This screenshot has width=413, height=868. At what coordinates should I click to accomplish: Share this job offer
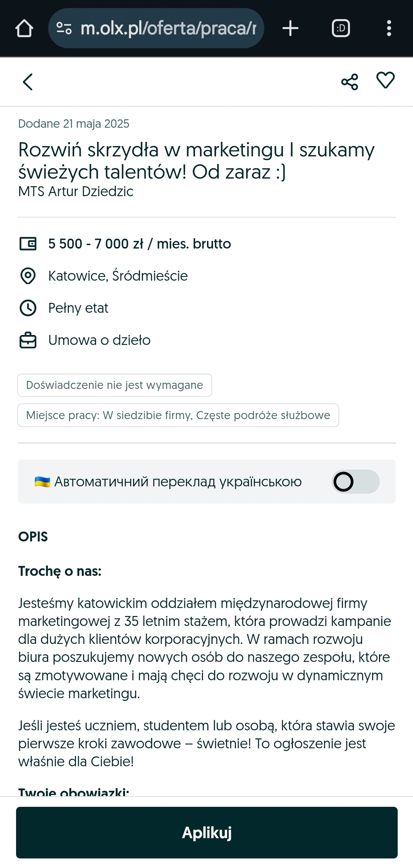(x=350, y=82)
